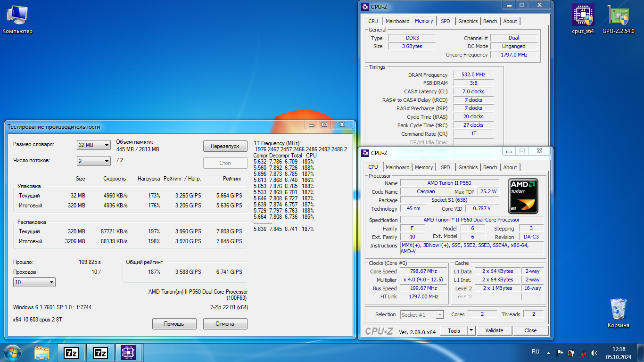
Task: Click the 7-Zip 22.01 (x64) version text
Action: click(x=229, y=307)
